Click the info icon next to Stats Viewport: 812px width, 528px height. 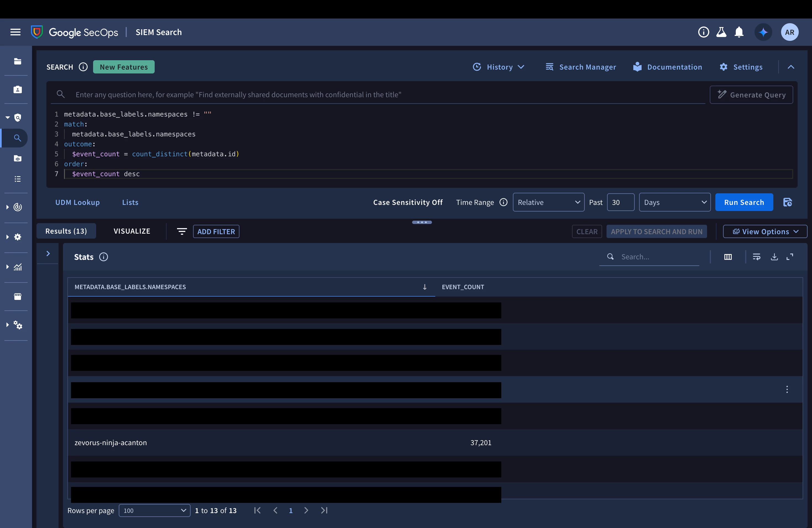[x=103, y=257]
